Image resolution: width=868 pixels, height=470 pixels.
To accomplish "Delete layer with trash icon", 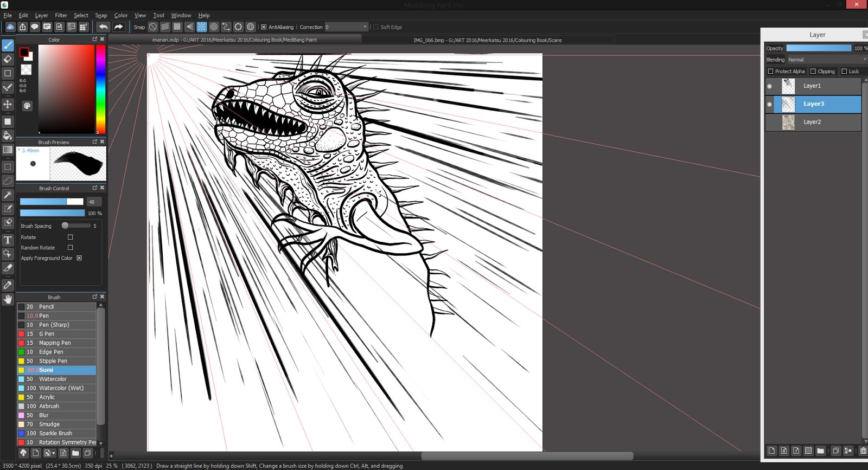I will click(x=863, y=450).
